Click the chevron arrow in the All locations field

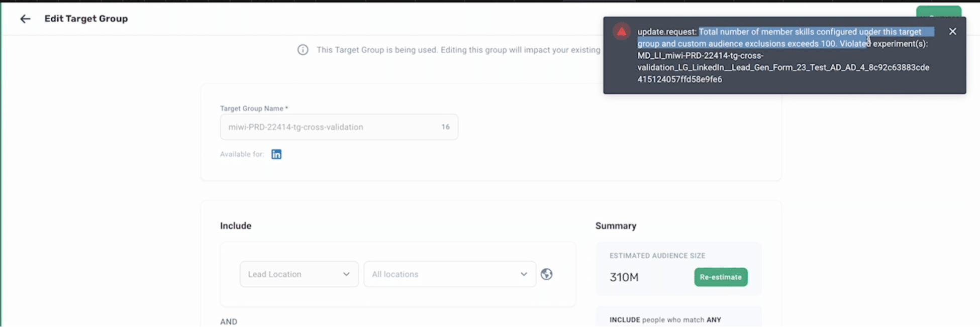coord(524,274)
